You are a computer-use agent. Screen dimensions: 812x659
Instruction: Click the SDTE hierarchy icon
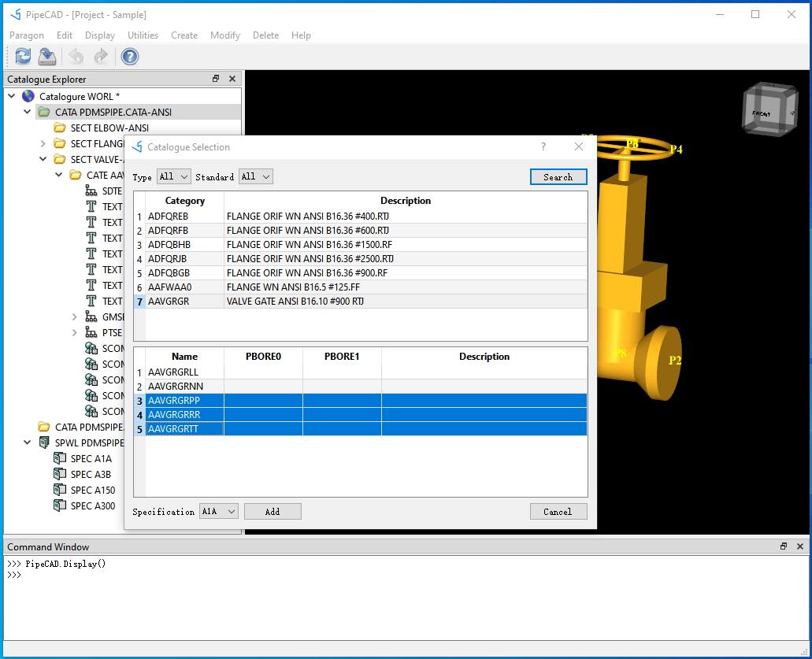pyautogui.click(x=91, y=191)
